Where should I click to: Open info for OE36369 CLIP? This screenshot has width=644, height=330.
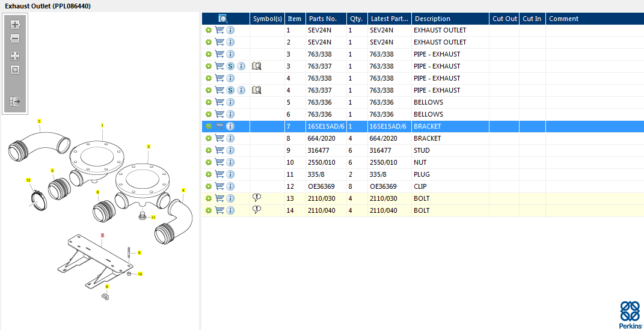pos(230,186)
